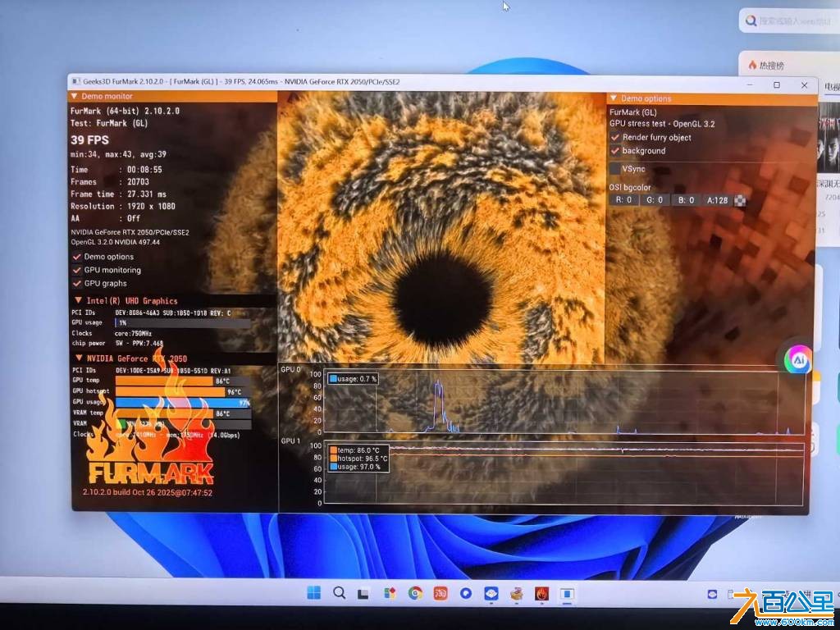Open the orange Taobao taskbar app
The image size is (840, 630).
pos(441,594)
